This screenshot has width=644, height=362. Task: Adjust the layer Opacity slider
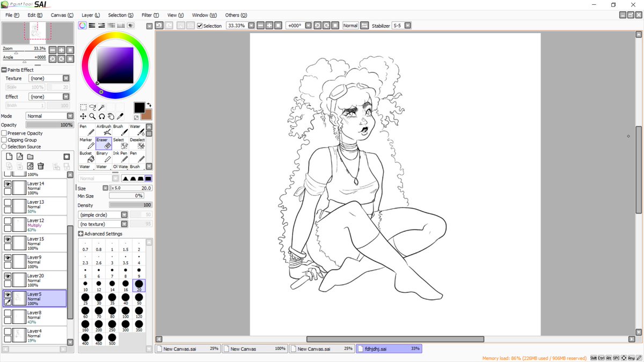pyautogui.click(x=49, y=125)
